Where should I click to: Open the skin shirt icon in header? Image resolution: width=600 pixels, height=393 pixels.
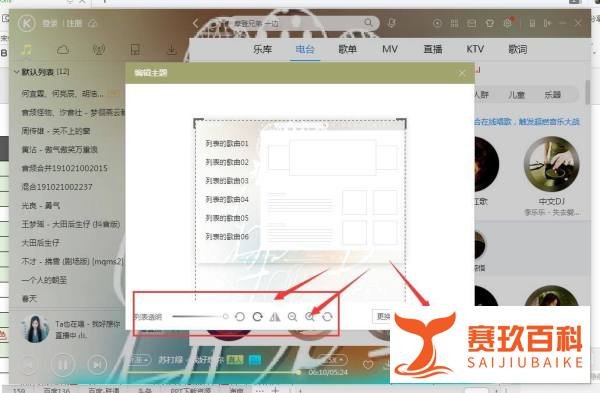click(489, 23)
